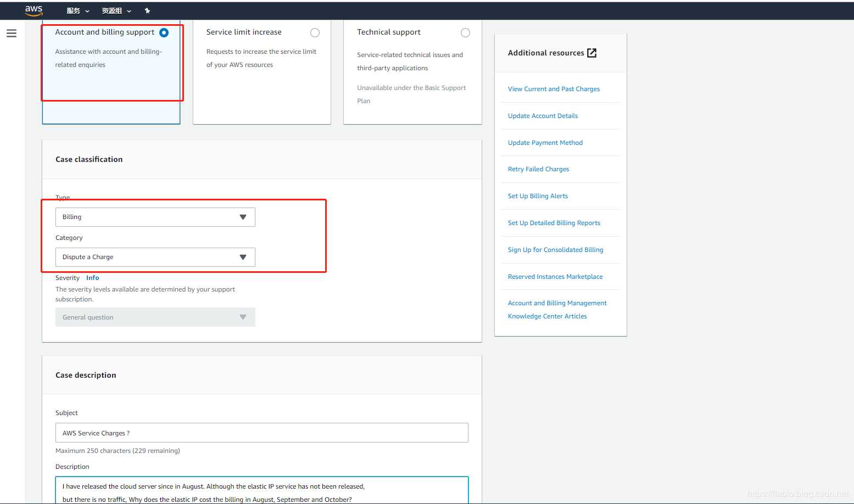
Task: Open Sign Up for Consolidated Billing link
Action: 555,250
